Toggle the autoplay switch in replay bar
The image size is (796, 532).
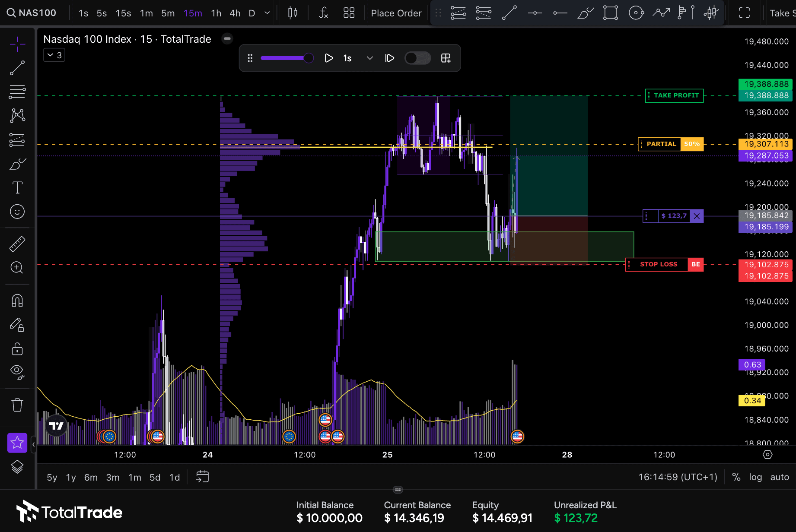pos(417,58)
